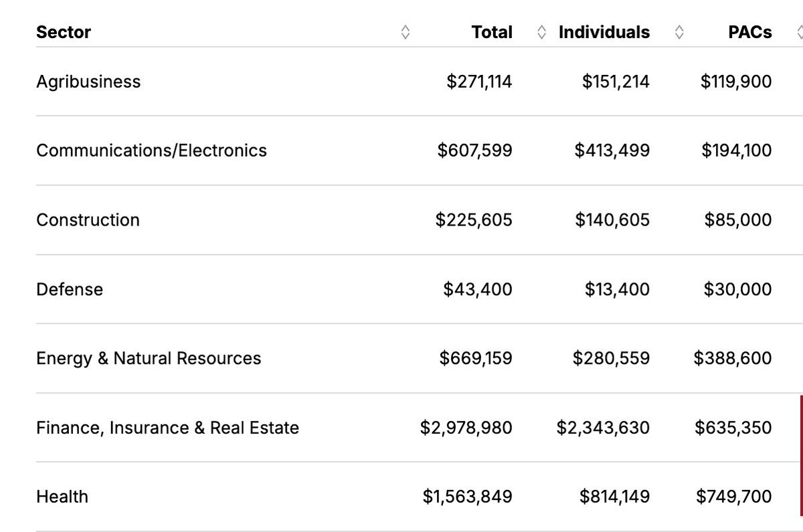Select the $13,400 individuals cell

click(x=617, y=290)
